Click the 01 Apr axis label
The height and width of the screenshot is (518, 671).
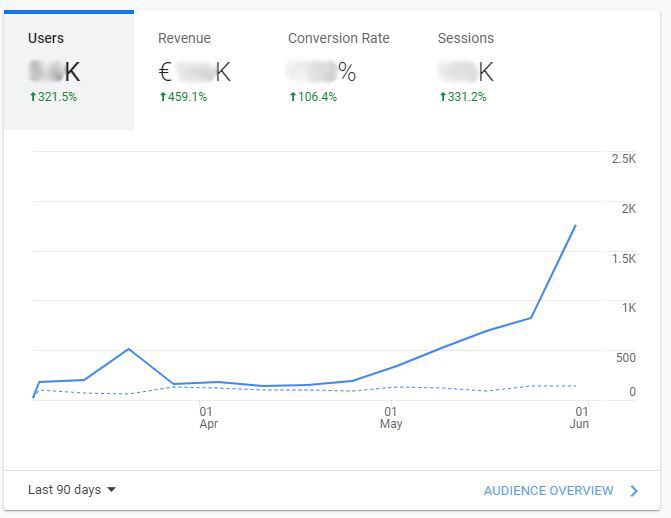pos(208,417)
